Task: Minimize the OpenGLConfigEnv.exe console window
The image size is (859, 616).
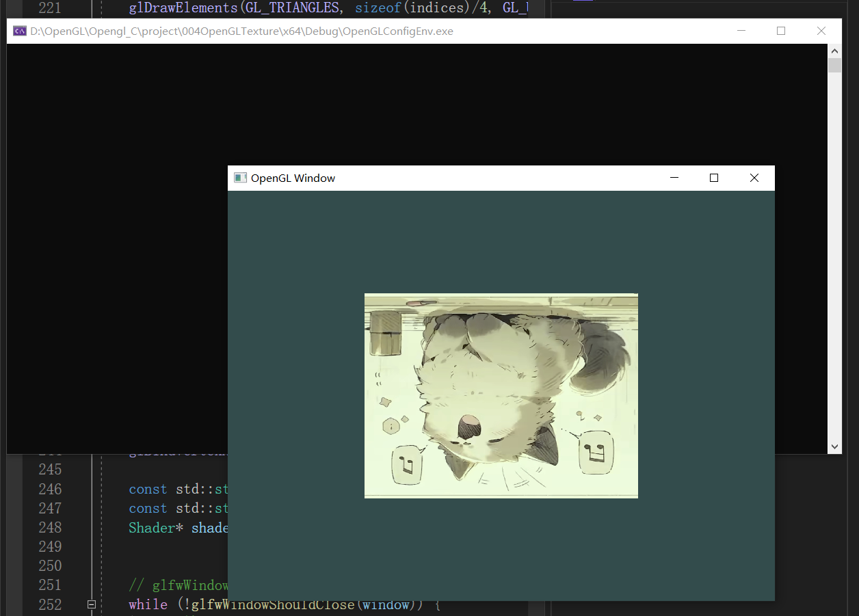Action: tap(741, 31)
